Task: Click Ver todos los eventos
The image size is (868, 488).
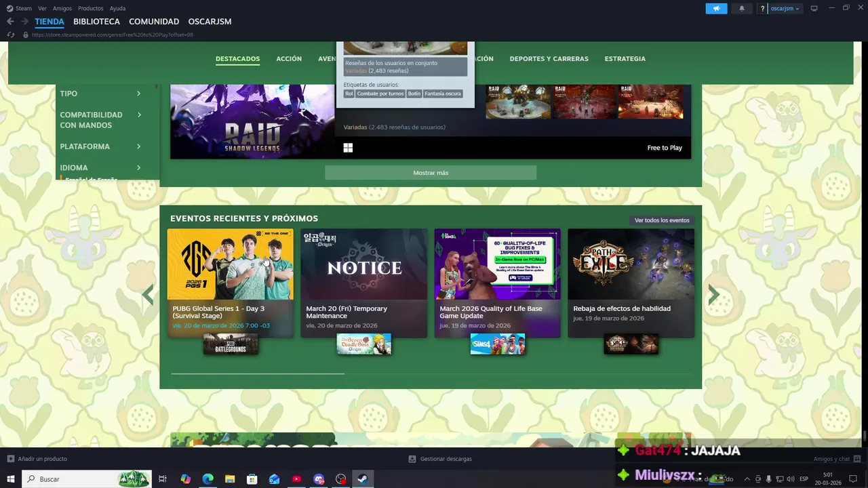Action: (x=662, y=220)
